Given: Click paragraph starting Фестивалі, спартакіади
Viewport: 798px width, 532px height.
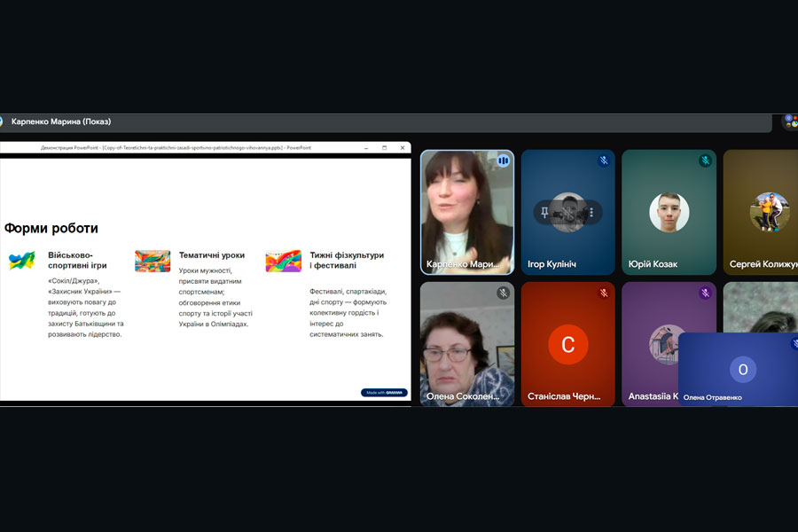Looking at the screenshot, I should [x=348, y=313].
